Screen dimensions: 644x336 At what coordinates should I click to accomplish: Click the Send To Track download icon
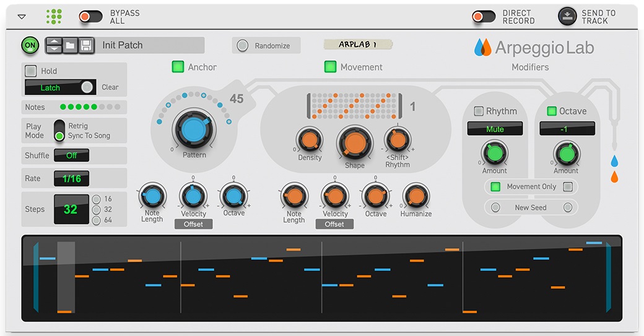[x=567, y=17]
